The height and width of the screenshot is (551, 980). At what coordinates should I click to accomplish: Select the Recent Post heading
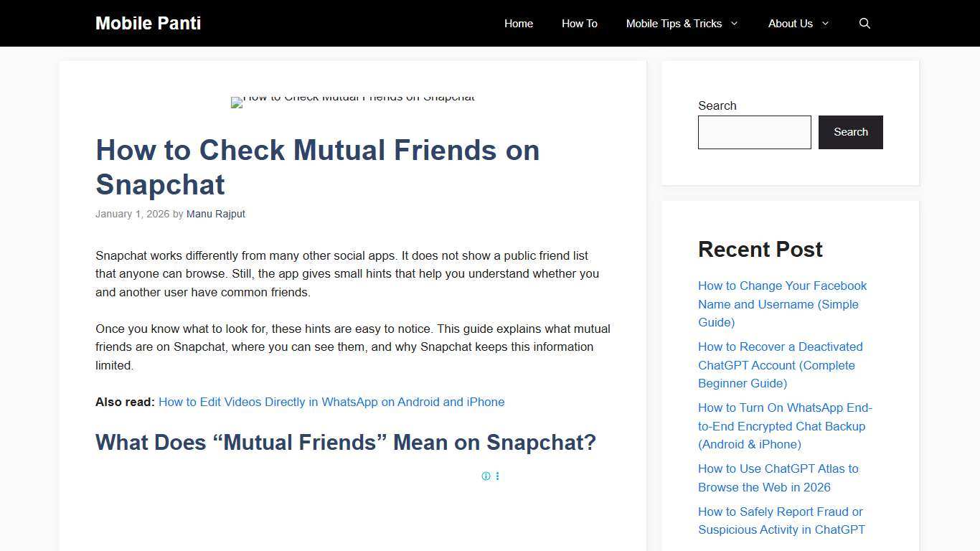point(760,250)
